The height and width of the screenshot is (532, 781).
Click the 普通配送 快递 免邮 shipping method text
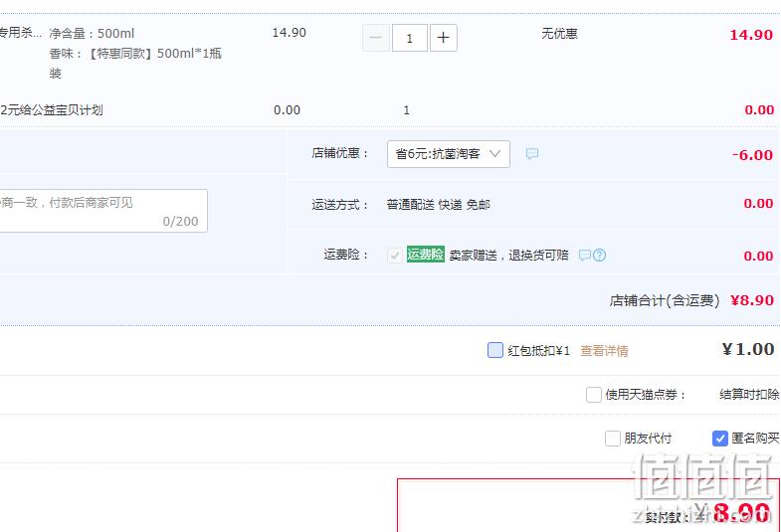pyautogui.click(x=439, y=205)
